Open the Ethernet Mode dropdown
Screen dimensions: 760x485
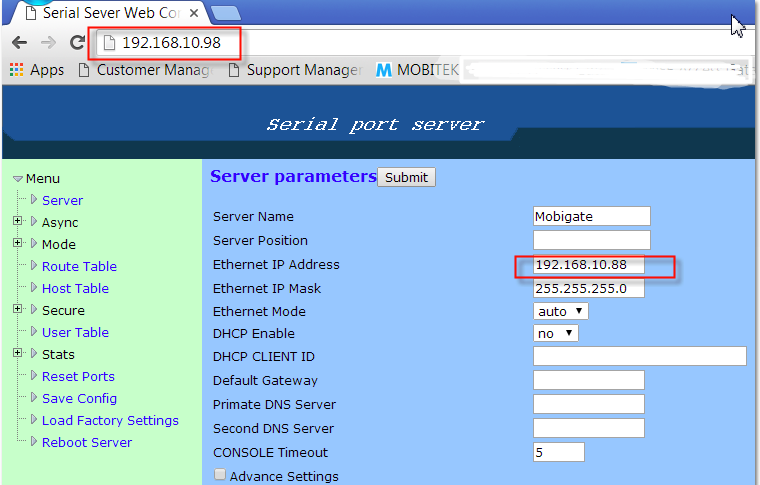[561, 311]
